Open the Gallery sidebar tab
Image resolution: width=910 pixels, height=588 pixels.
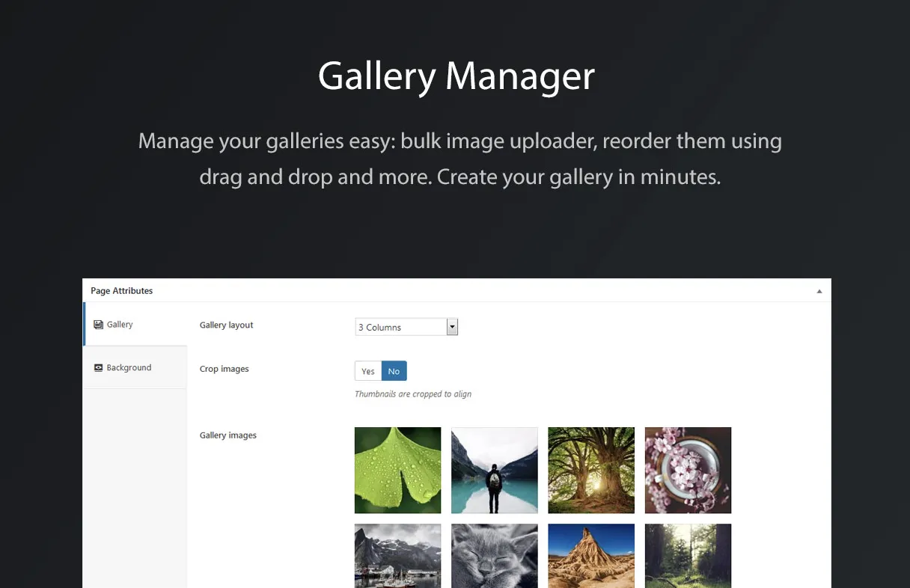click(x=135, y=325)
